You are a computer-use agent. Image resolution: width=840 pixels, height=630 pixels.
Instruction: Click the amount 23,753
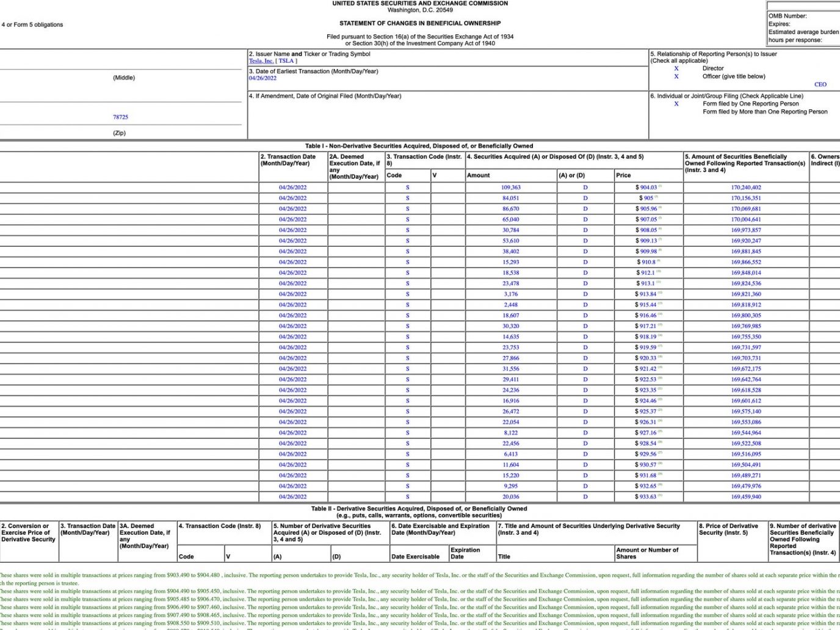pos(511,347)
